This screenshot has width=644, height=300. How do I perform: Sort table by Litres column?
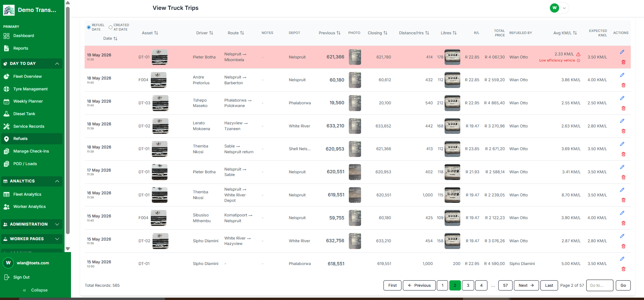click(x=449, y=33)
